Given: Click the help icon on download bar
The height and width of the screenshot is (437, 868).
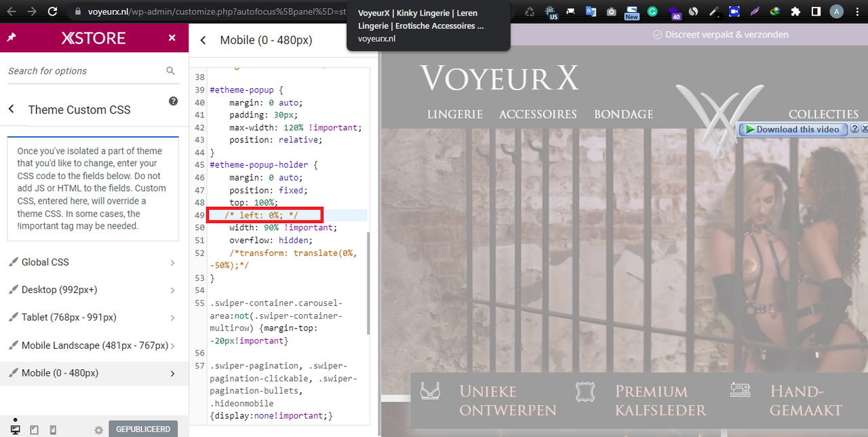Looking at the screenshot, I should [x=854, y=128].
